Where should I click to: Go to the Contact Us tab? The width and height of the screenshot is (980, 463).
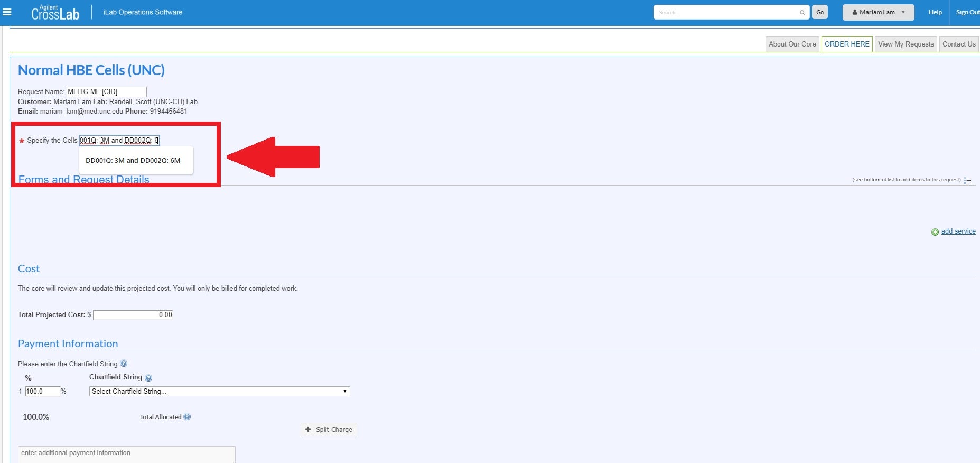pos(959,44)
